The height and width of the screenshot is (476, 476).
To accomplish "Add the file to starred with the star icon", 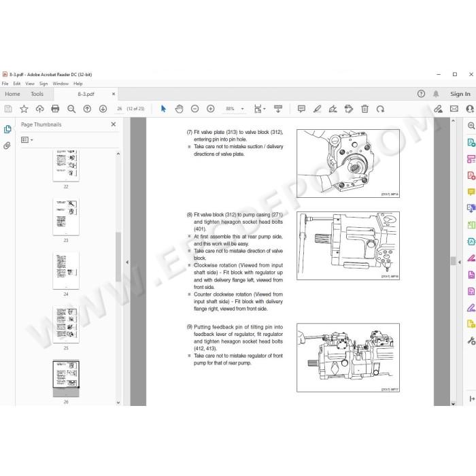I will [x=24, y=109].
